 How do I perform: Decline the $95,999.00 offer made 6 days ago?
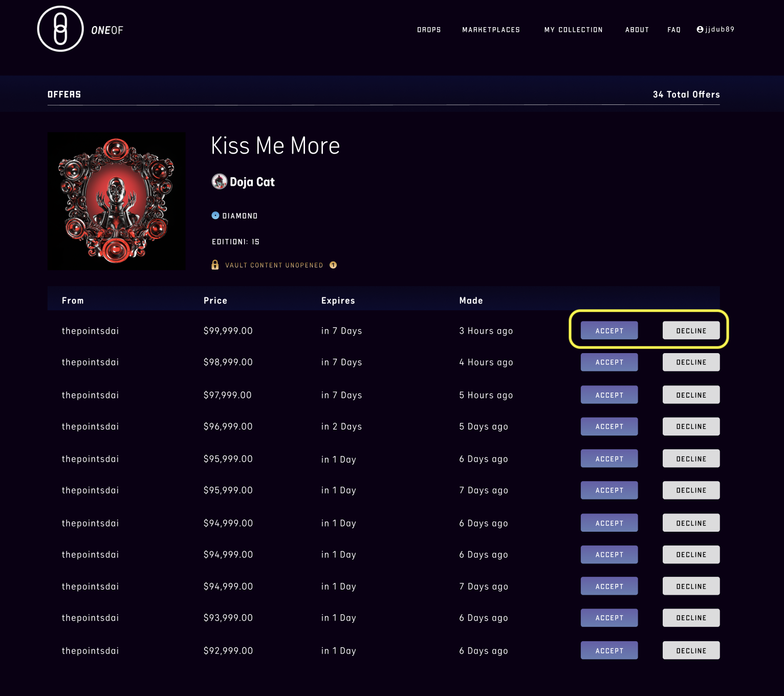coord(691,459)
